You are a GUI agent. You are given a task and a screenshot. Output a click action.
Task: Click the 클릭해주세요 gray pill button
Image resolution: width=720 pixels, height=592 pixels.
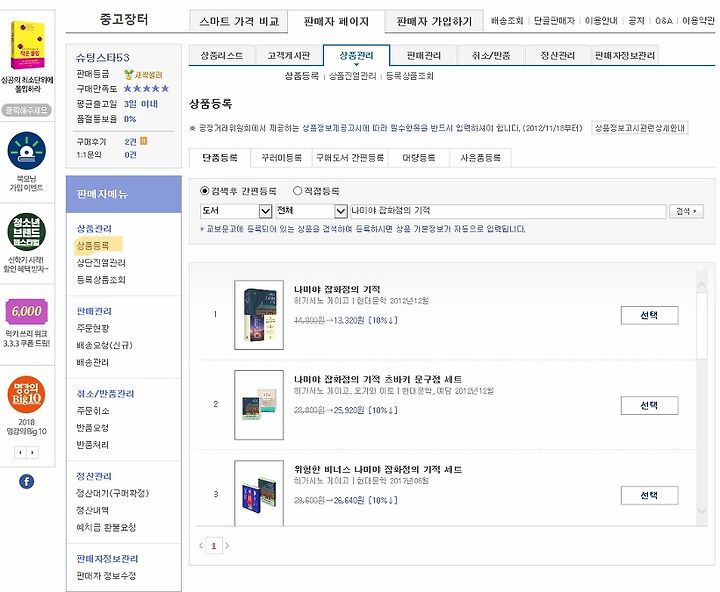point(27,110)
